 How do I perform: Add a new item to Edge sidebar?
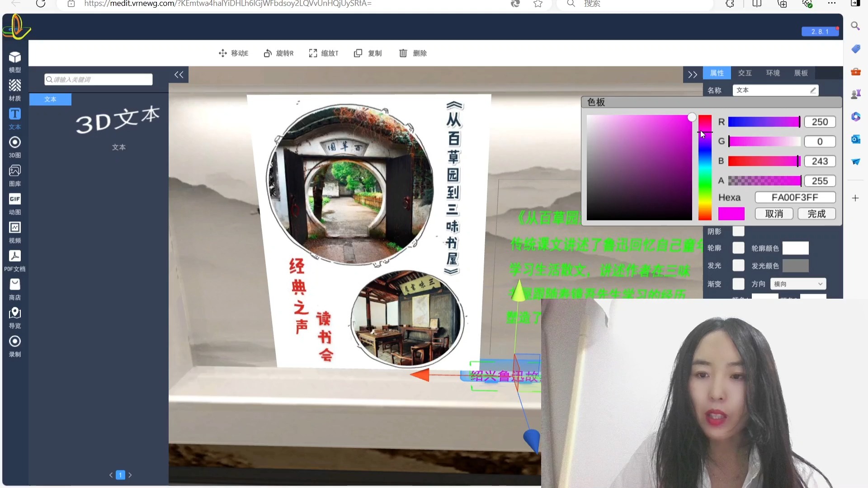[855, 198]
